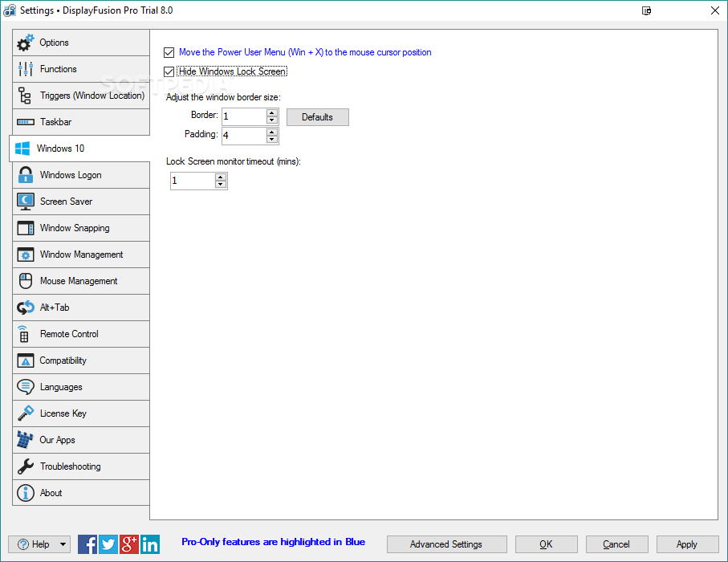Click the Options gear icon

[x=25, y=43]
